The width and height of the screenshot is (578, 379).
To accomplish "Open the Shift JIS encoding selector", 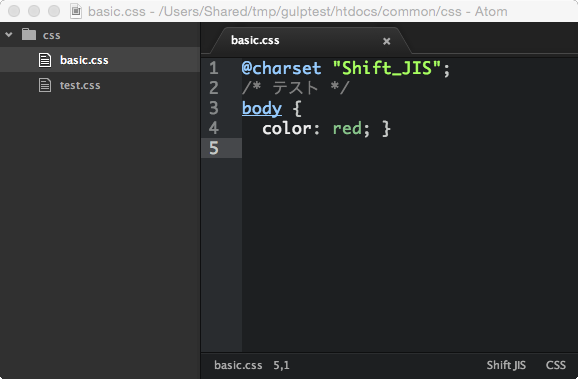I will [506, 365].
